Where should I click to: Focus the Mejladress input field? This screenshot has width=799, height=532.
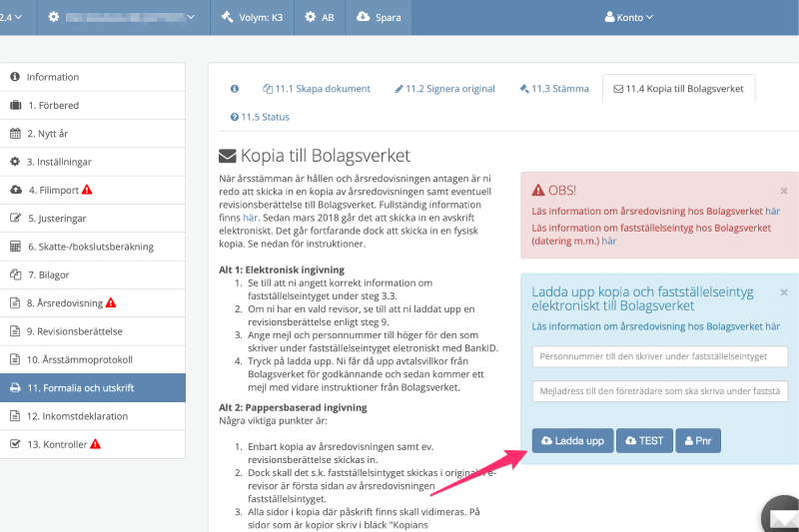(x=660, y=391)
